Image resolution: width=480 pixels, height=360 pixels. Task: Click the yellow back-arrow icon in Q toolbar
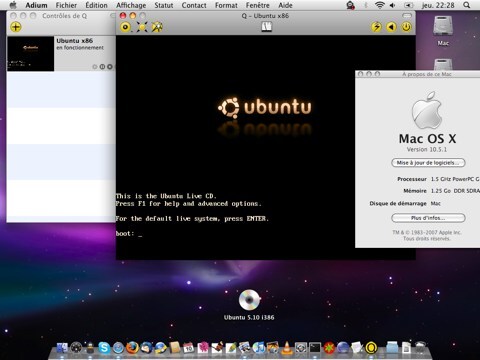point(391,27)
